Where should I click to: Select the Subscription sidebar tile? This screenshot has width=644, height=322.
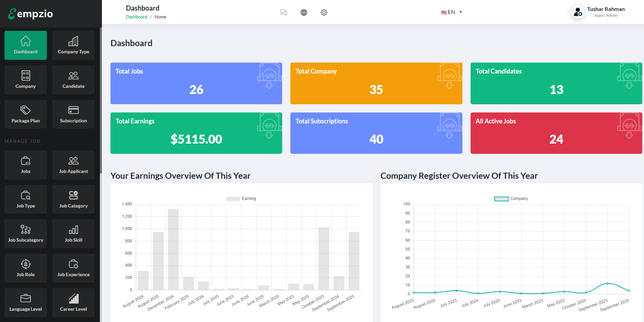point(74,114)
